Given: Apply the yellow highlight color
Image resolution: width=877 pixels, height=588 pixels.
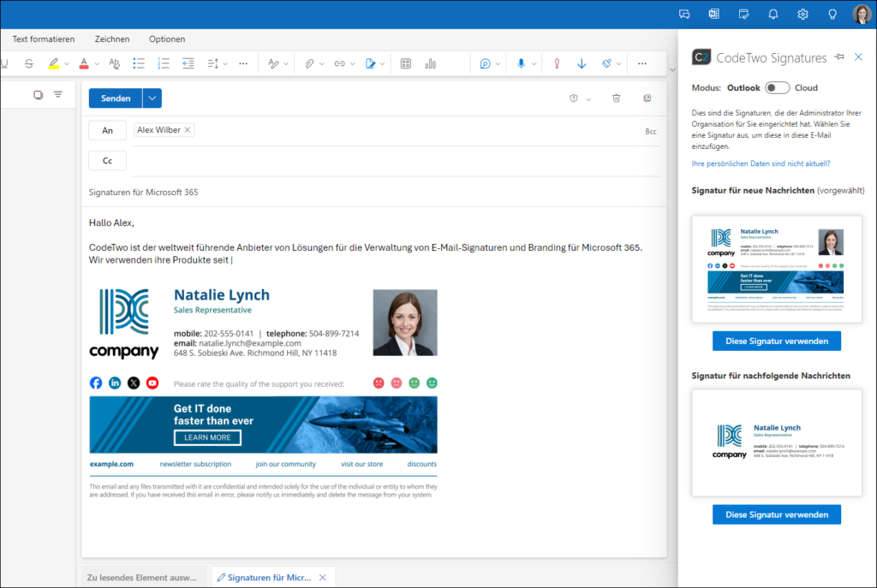Looking at the screenshot, I should click(x=54, y=63).
